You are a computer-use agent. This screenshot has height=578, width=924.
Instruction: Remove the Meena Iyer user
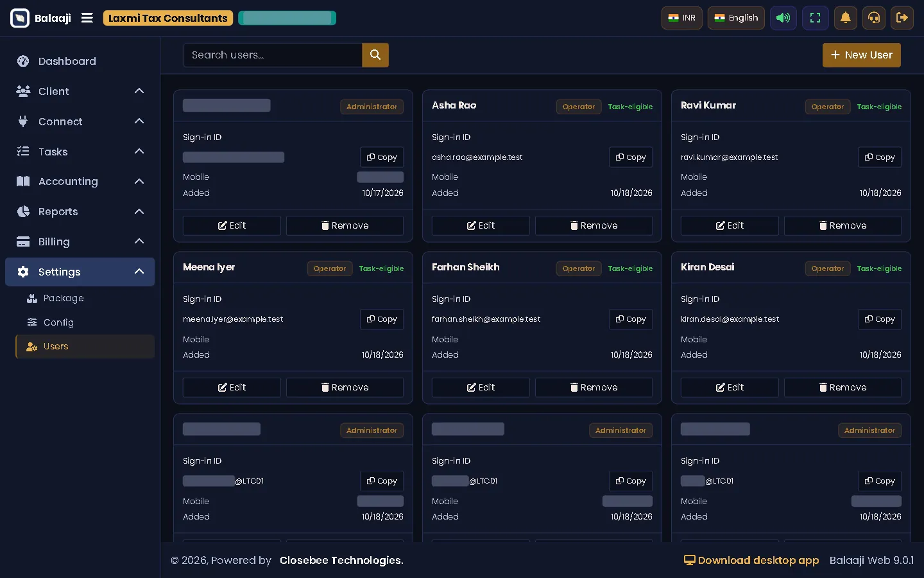345,387
